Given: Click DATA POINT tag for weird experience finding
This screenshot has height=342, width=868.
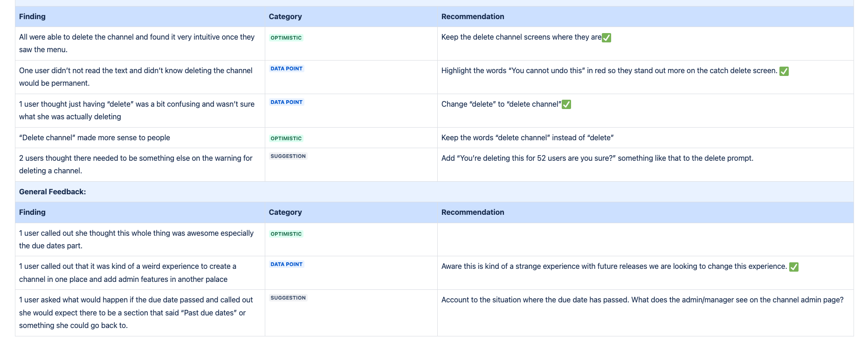Looking at the screenshot, I should 287,264.
